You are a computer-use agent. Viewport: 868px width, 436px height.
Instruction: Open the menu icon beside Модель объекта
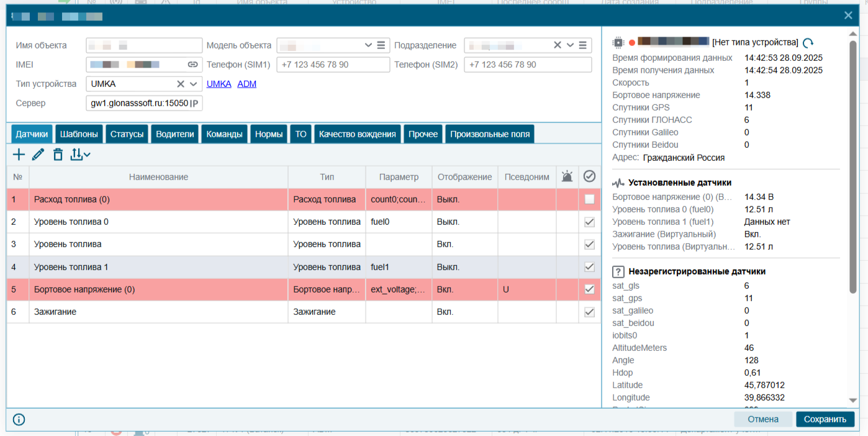tap(381, 45)
